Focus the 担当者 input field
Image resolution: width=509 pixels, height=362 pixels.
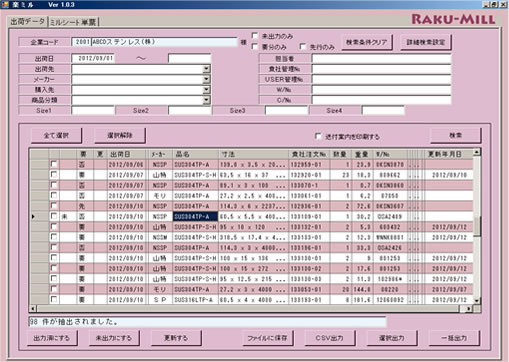click(381, 59)
